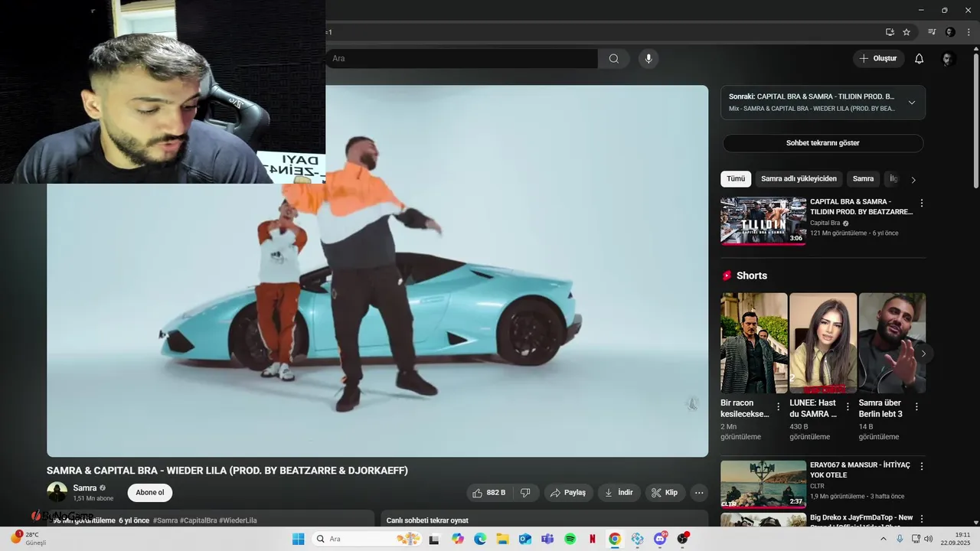This screenshot has height=551, width=980.
Task: Click Klip scissors button
Action: pos(665,493)
